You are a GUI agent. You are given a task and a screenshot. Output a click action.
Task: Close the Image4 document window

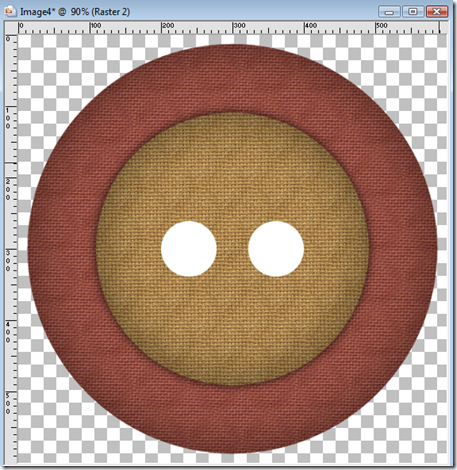click(x=437, y=12)
